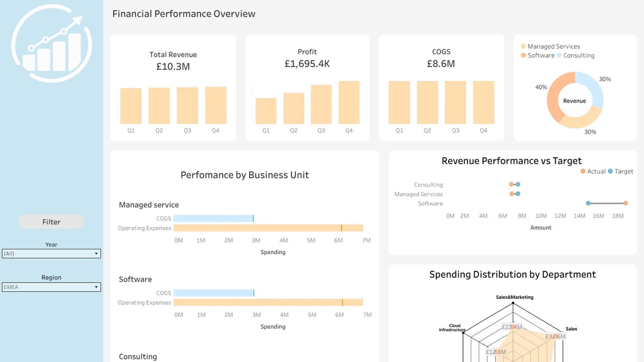The image size is (644, 362).
Task: Click the Revenue Performance vs Target heading
Action: click(511, 161)
